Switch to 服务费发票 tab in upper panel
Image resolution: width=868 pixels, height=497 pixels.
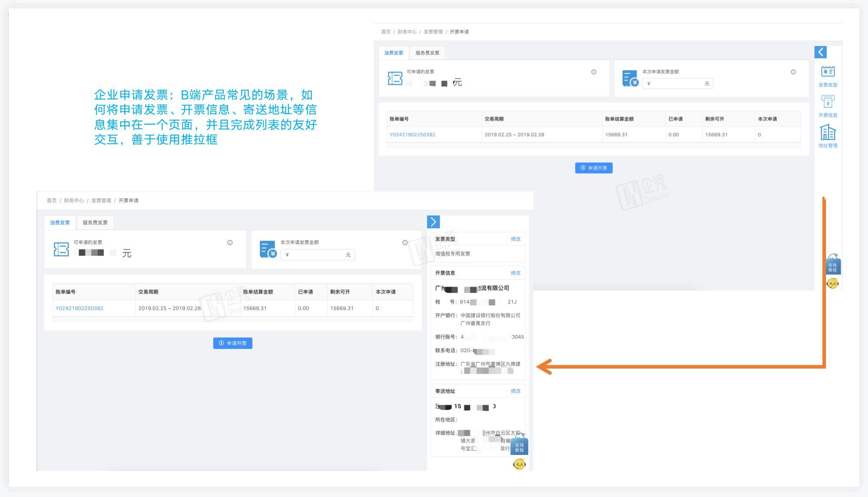click(427, 53)
